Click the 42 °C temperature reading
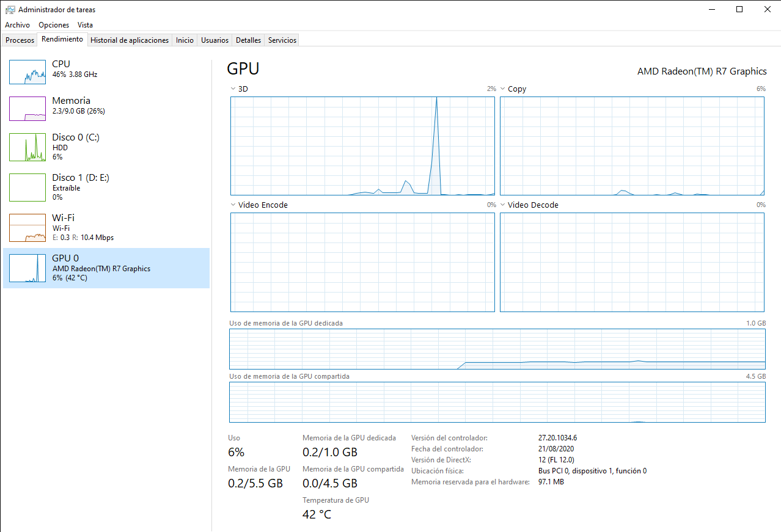The height and width of the screenshot is (532, 781). click(317, 514)
